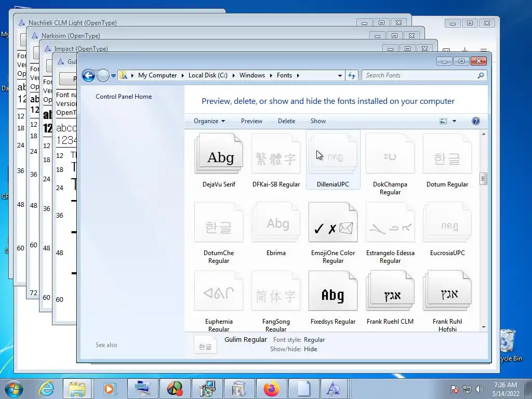Expand the arrow before My Computer in breadcrumb

tap(132, 75)
